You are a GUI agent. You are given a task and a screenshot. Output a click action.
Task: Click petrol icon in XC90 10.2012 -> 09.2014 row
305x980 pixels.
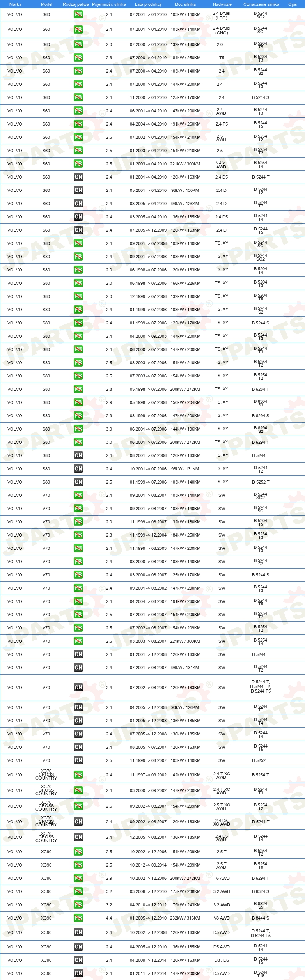click(78, 865)
